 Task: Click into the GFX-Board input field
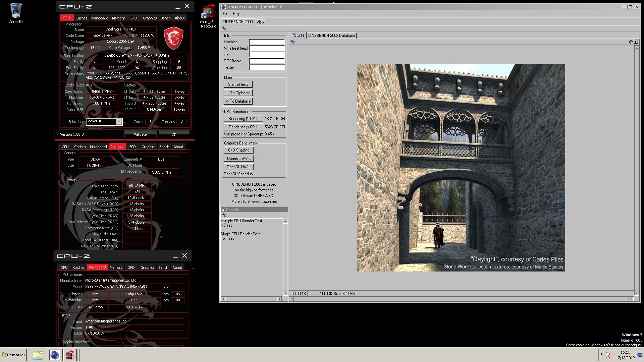(267, 61)
